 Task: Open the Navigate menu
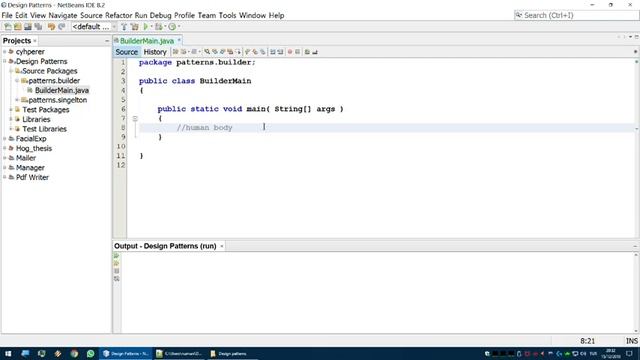click(x=63, y=16)
